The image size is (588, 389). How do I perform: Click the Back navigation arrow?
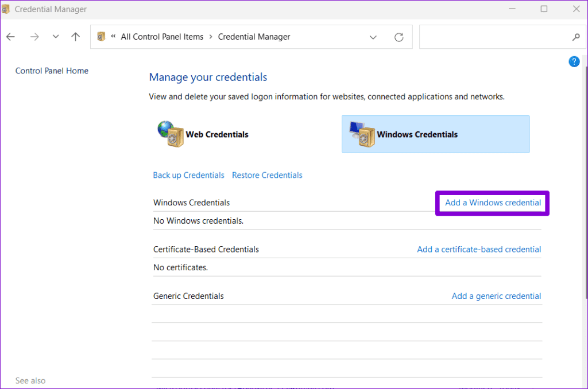coord(10,36)
